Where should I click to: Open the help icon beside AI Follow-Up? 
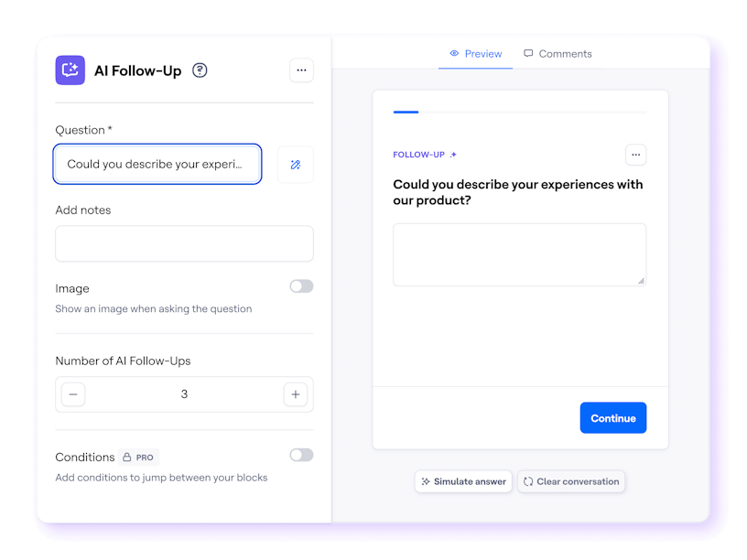point(200,70)
